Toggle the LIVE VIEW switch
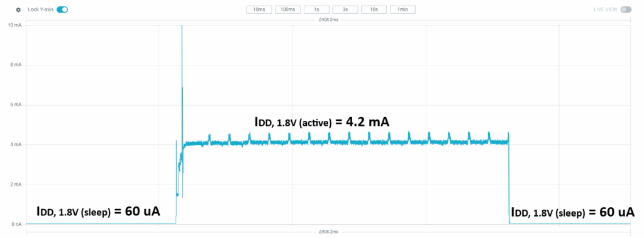The height and width of the screenshot is (238, 644). click(x=626, y=9)
